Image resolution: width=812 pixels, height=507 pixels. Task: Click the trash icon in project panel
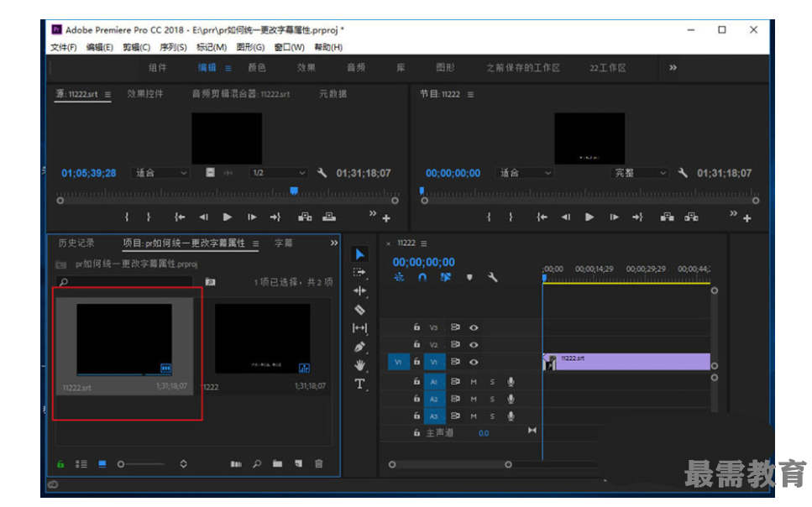point(318,463)
